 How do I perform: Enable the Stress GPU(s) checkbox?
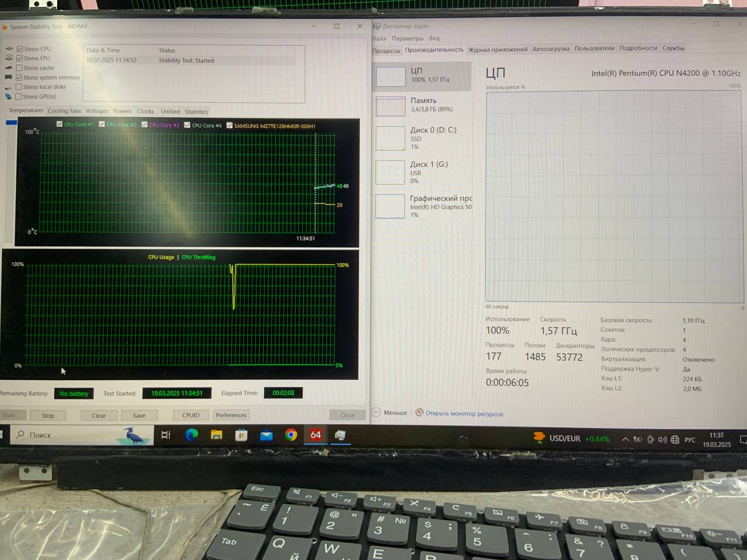[19, 97]
